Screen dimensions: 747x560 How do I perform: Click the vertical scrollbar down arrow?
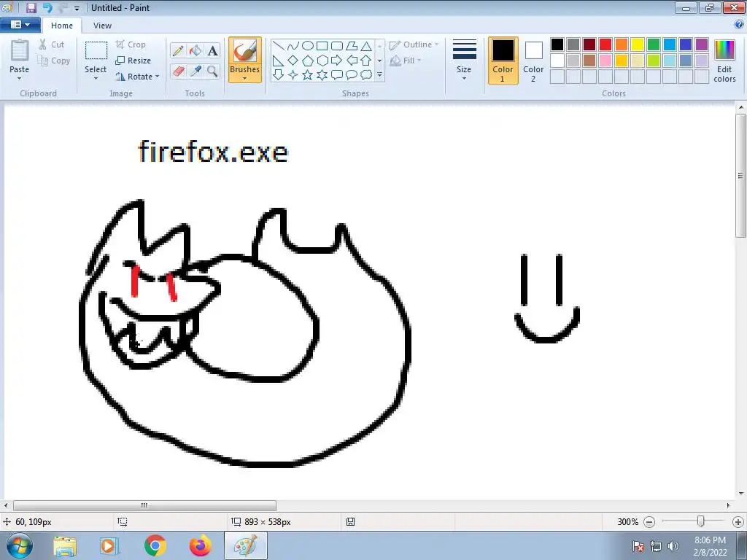click(x=741, y=494)
